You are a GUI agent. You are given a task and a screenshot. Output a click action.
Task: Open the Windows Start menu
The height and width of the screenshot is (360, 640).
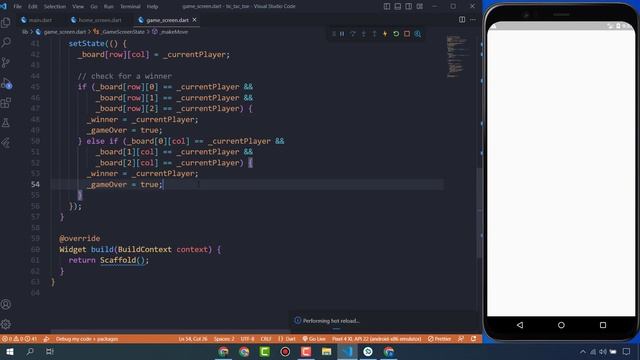click(10, 351)
